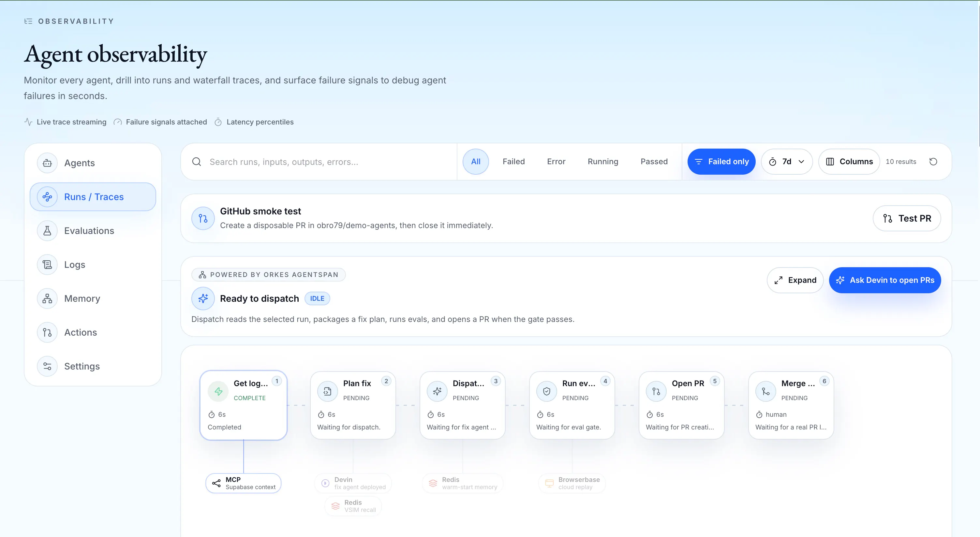Toggle the Failed only filter

pyautogui.click(x=721, y=162)
